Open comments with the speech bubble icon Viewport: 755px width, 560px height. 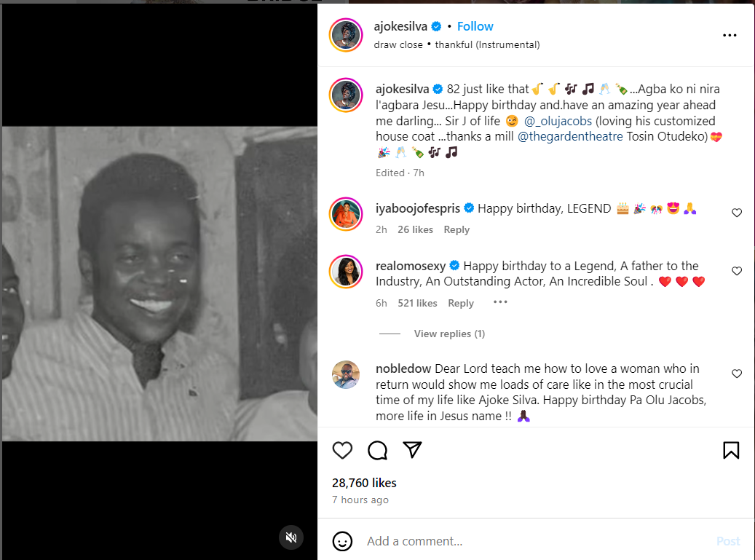[377, 451]
